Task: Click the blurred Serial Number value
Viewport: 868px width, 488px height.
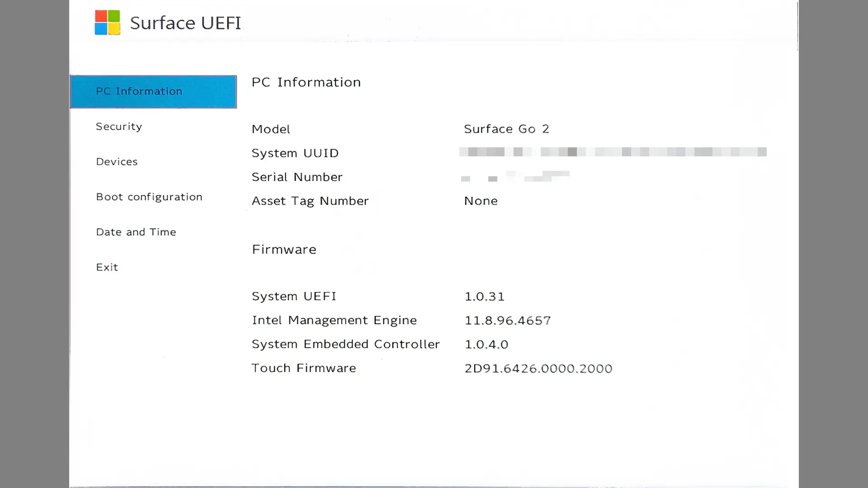Action: pos(515,176)
